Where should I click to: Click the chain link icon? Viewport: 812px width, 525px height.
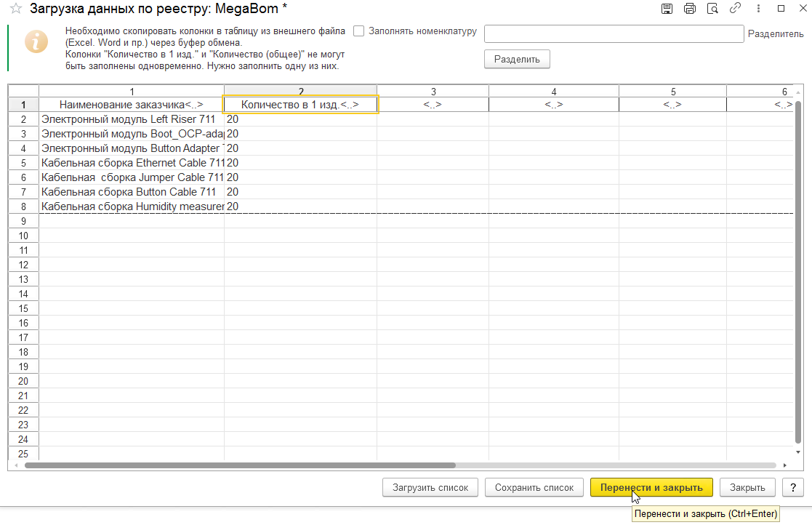[735, 9]
